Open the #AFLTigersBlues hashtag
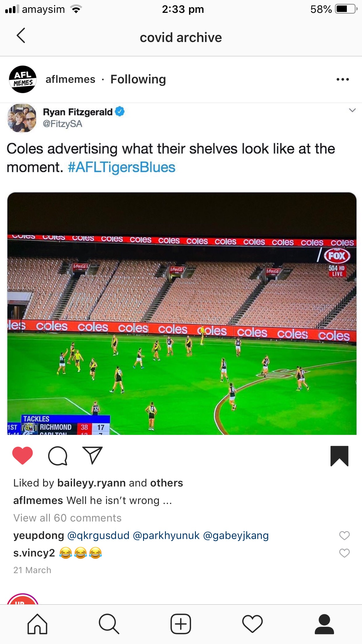The width and height of the screenshot is (362, 644). tap(122, 167)
